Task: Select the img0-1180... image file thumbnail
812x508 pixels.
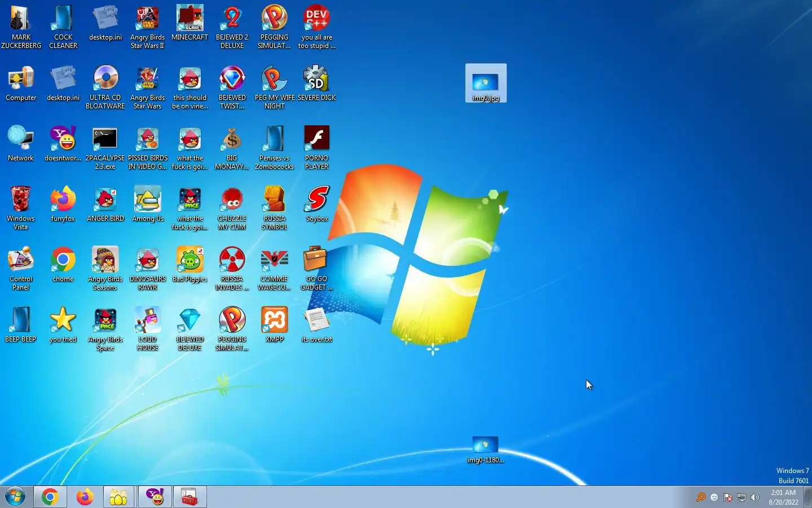Action: tap(486, 450)
